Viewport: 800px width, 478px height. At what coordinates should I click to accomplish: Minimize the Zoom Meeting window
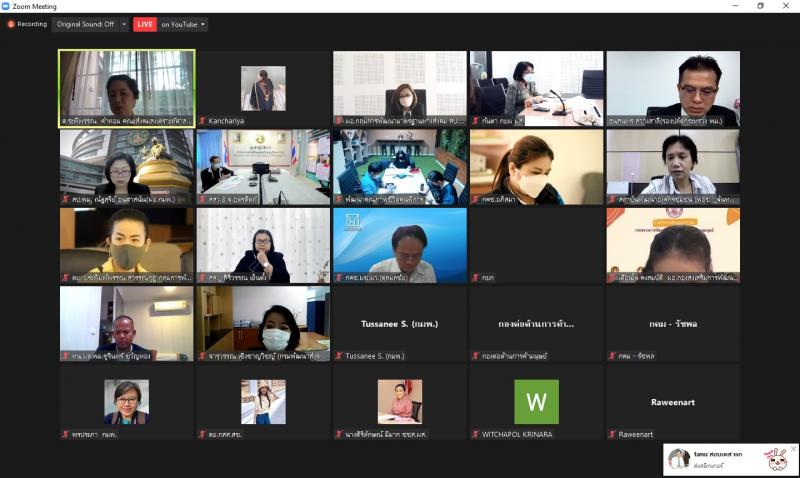735,6
